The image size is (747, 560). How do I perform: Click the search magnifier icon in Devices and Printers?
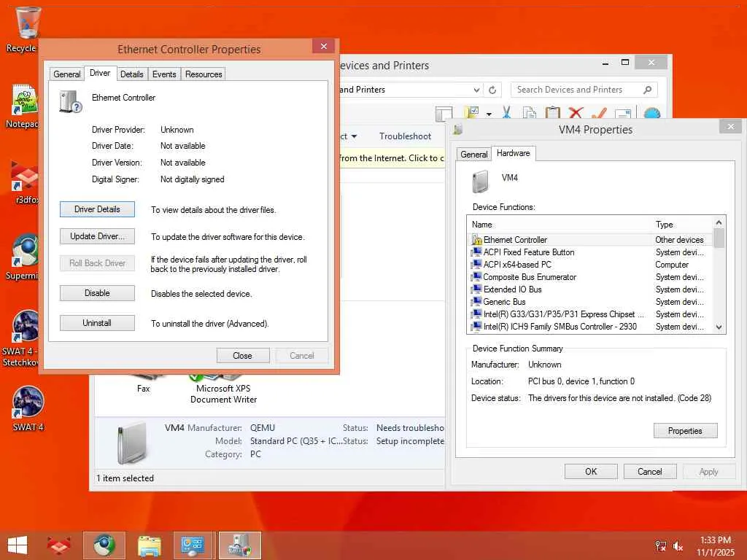point(648,90)
